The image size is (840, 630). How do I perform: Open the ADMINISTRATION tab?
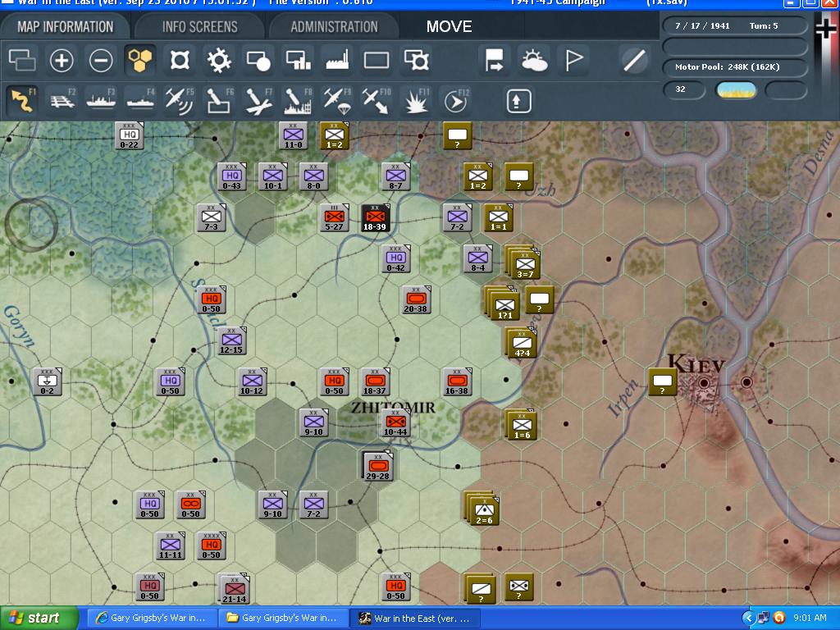click(x=335, y=27)
